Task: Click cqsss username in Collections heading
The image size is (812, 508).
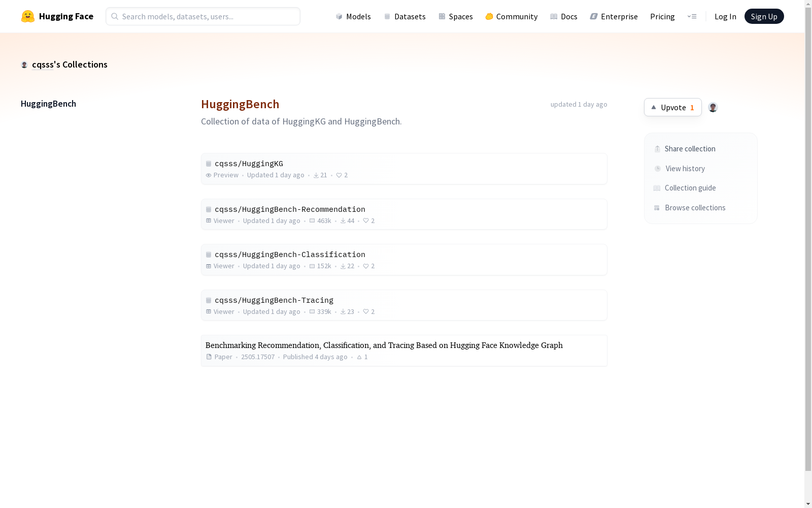Action: click(43, 65)
